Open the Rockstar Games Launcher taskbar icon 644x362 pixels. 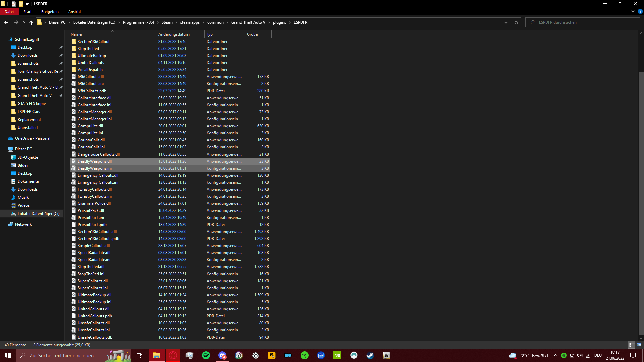tap(272, 355)
